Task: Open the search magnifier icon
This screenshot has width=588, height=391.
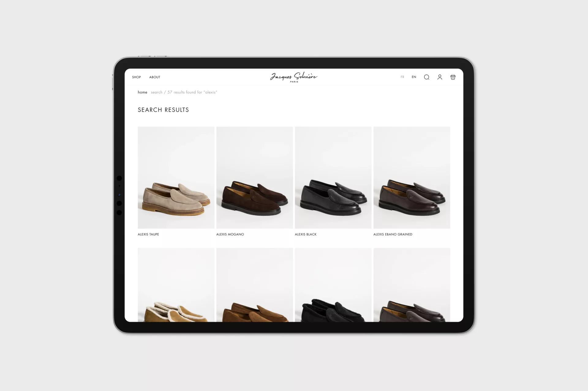Action: pos(426,77)
